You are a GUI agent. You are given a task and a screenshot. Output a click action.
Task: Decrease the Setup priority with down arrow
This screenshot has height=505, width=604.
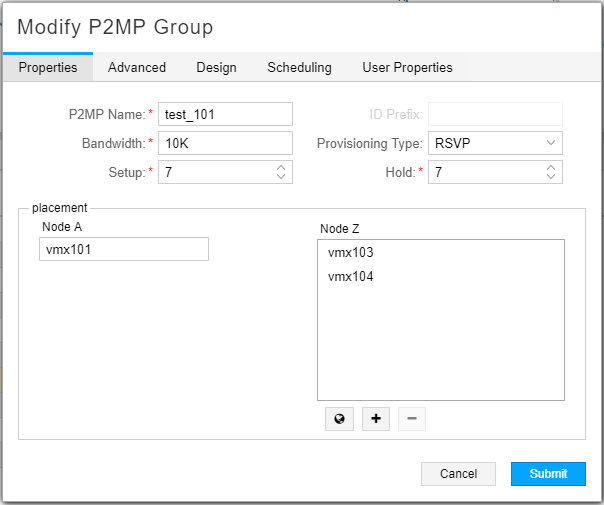281,177
